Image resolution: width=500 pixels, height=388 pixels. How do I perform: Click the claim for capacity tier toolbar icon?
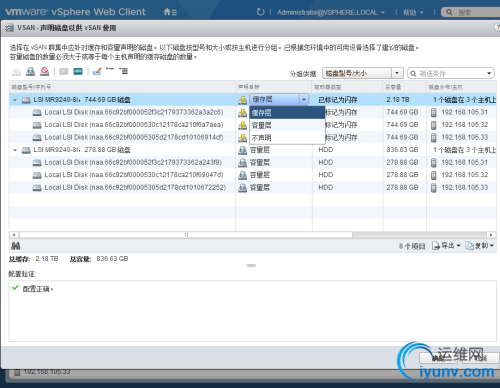pyautogui.click(x=30, y=71)
